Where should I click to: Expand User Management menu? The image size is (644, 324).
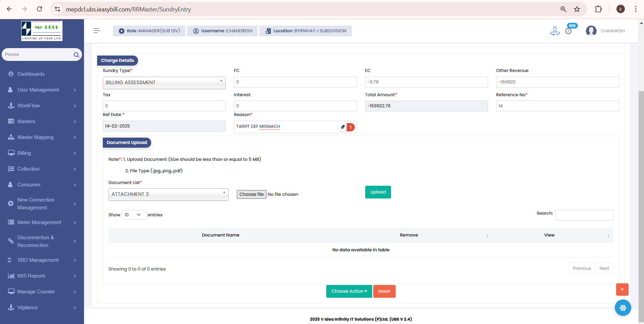coord(42,90)
